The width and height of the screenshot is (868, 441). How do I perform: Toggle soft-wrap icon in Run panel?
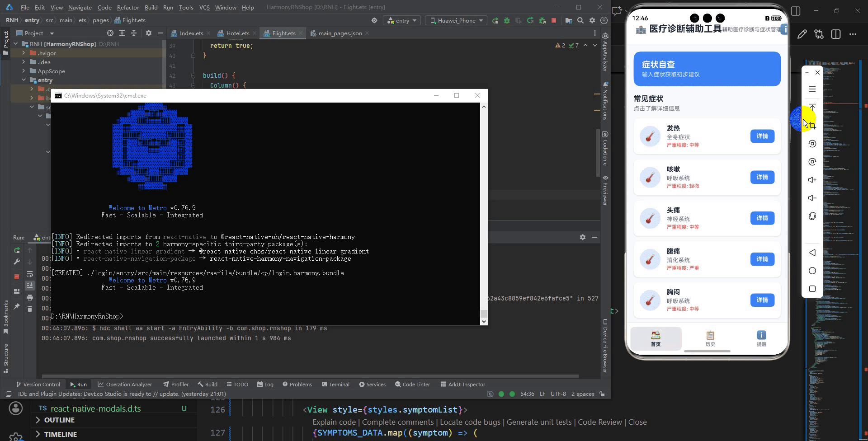30,274
